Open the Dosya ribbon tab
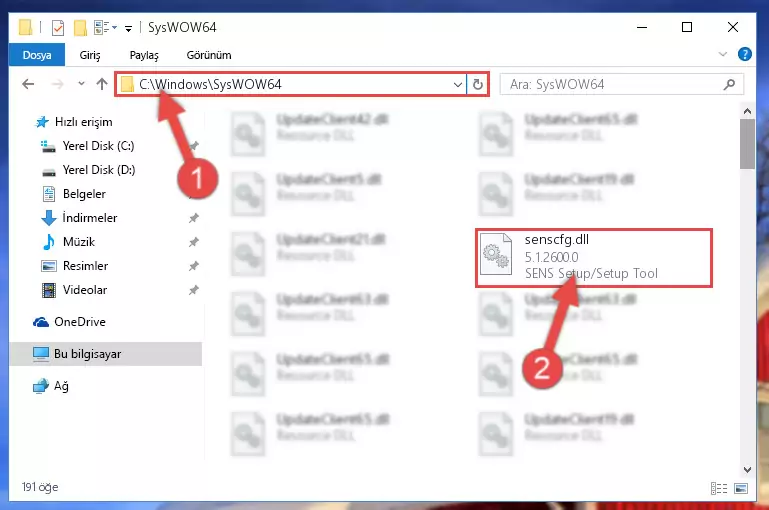Image resolution: width=769 pixels, height=510 pixels. click(37, 55)
